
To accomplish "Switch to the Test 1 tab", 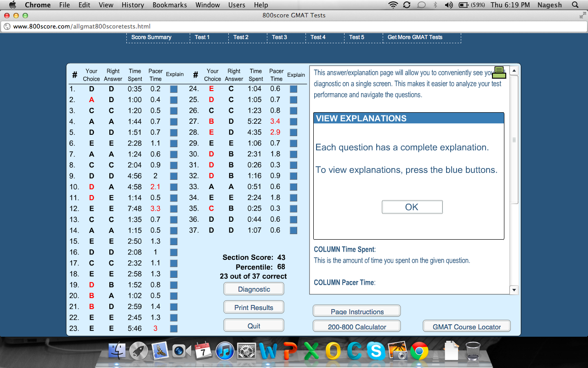I will coord(202,37).
